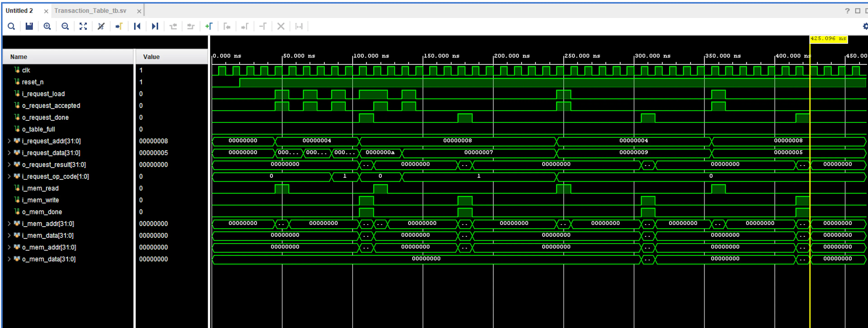The height and width of the screenshot is (328, 868).
Task: Click the Value cell of i_request_data
Action: tap(154, 152)
